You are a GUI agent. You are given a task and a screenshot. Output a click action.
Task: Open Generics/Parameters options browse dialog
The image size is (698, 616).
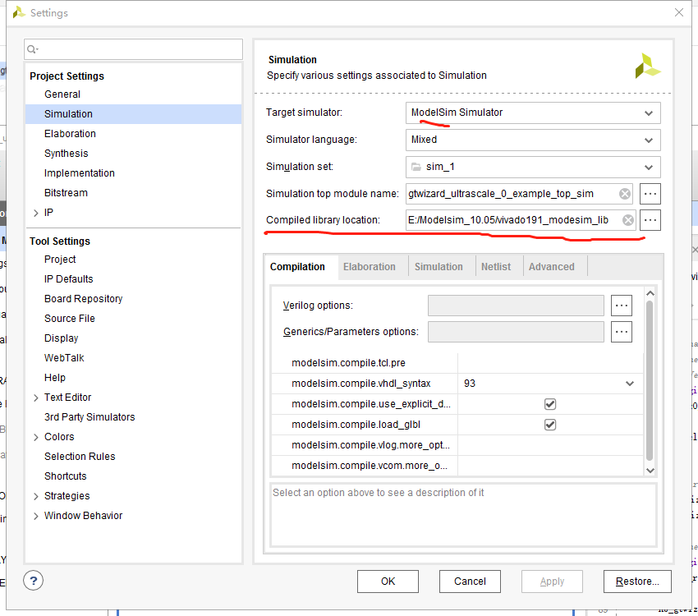click(x=622, y=332)
